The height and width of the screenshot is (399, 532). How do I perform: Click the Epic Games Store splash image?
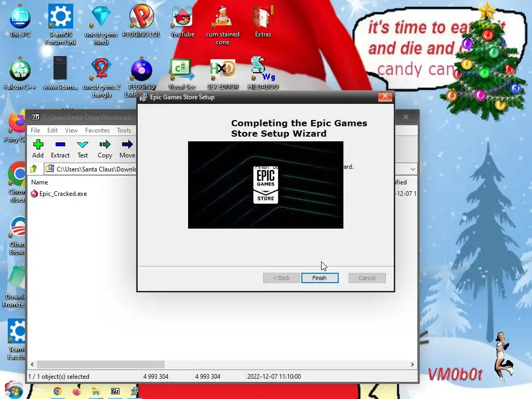265,185
